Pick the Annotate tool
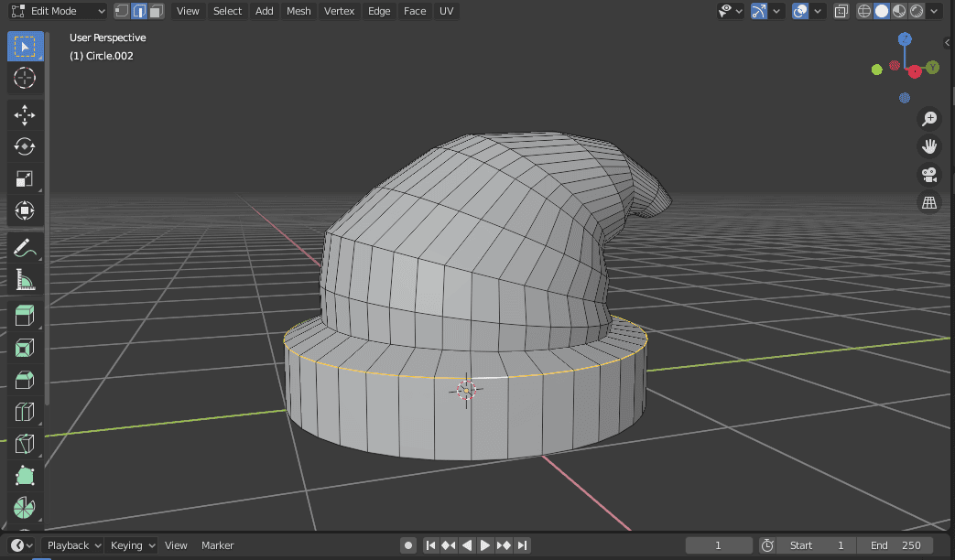Screen dimensions: 955x560 (x=25, y=247)
